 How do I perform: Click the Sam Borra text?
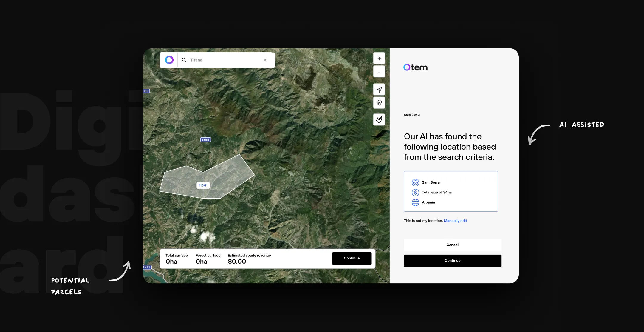[431, 182]
